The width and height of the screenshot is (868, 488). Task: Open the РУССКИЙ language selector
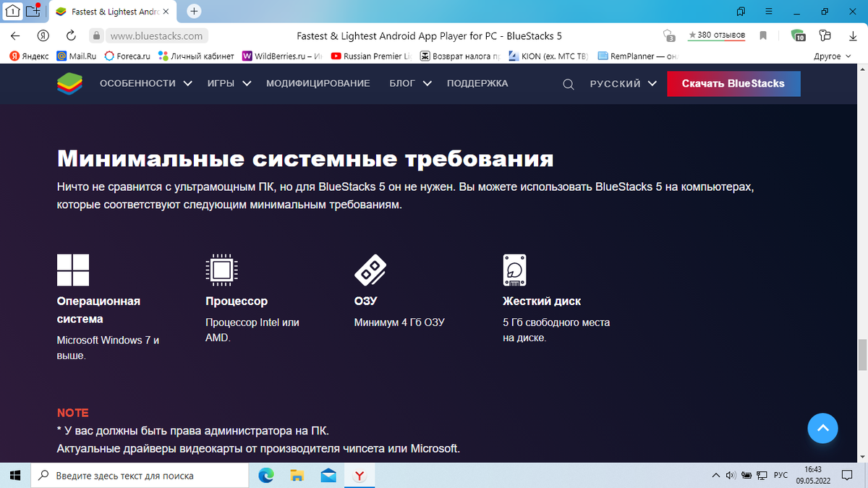point(624,84)
